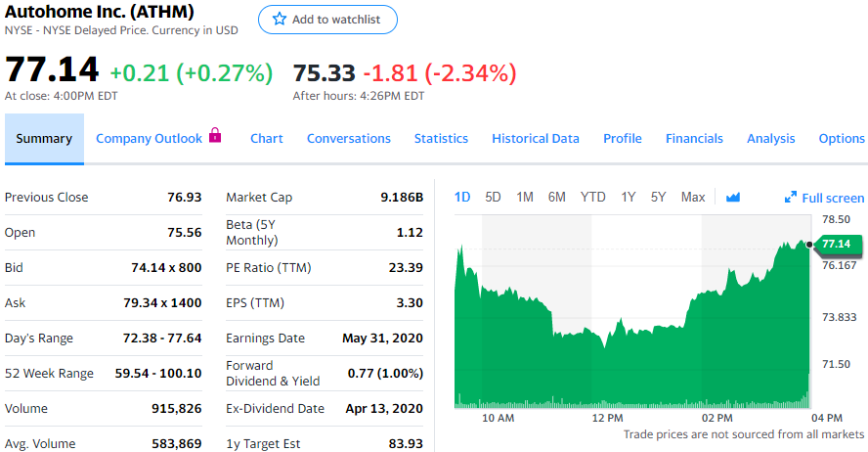The image size is (868, 452).
Task: Open the Conversations link
Action: point(349,139)
